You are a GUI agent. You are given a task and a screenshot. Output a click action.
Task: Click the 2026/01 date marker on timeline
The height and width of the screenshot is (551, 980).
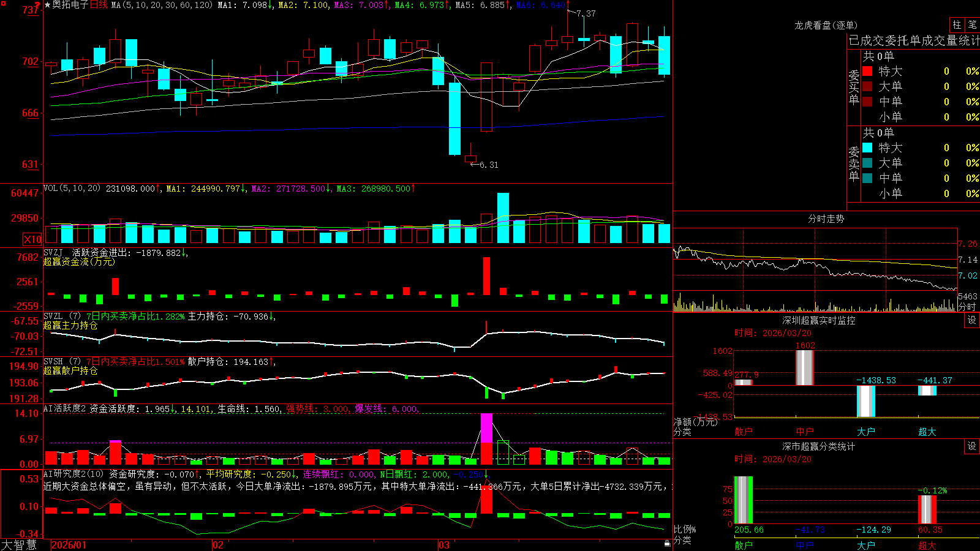tap(69, 545)
